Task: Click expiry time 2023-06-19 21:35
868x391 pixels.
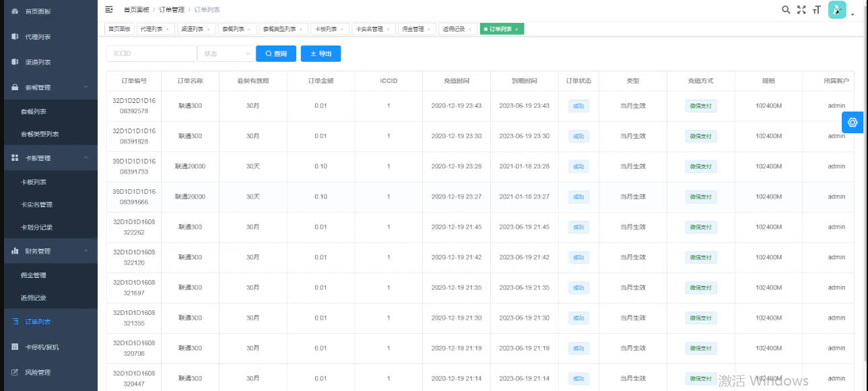Action: [525, 287]
